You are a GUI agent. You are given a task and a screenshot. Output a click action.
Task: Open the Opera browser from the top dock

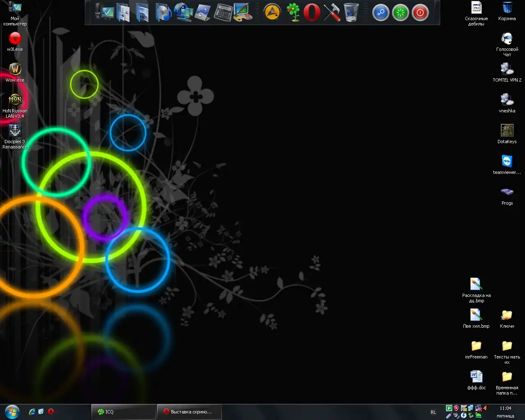312,13
